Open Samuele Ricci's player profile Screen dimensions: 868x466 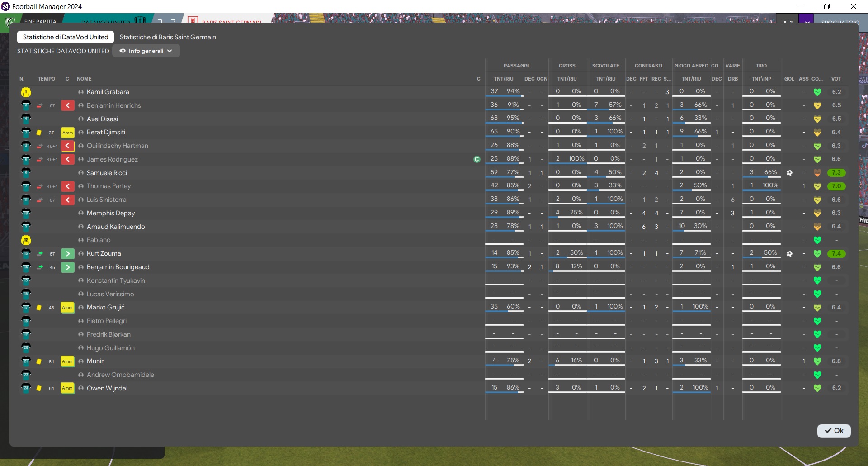pos(107,173)
